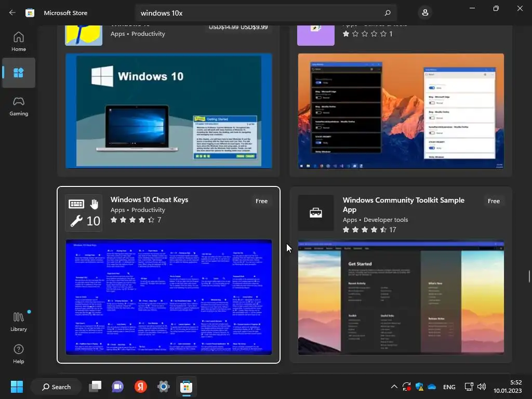
Task: Click the Windows 10 laptop screenshot
Action: click(x=169, y=111)
